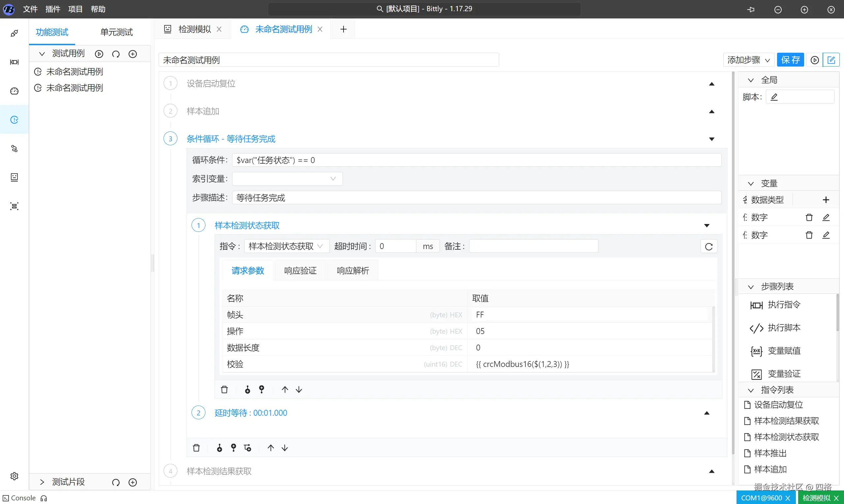The width and height of the screenshot is (844, 504).
Task: Add a new variable with plus icon
Action: click(x=826, y=200)
